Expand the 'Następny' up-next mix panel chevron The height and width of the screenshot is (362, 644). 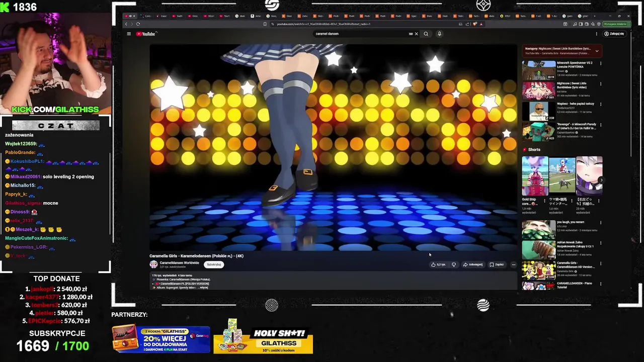click(x=597, y=51)
